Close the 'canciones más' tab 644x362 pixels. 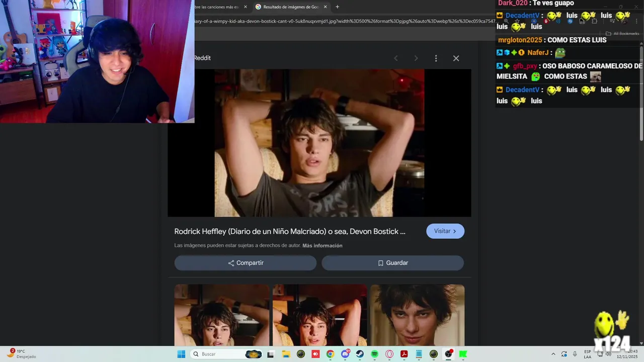[246, 7]
